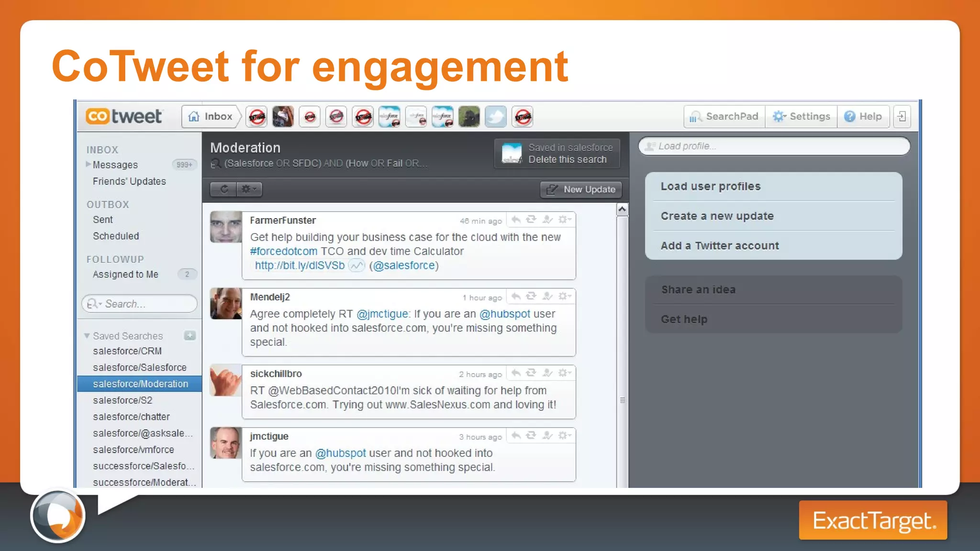Click the username 'sickchillbro'

[x=276, y=374]
